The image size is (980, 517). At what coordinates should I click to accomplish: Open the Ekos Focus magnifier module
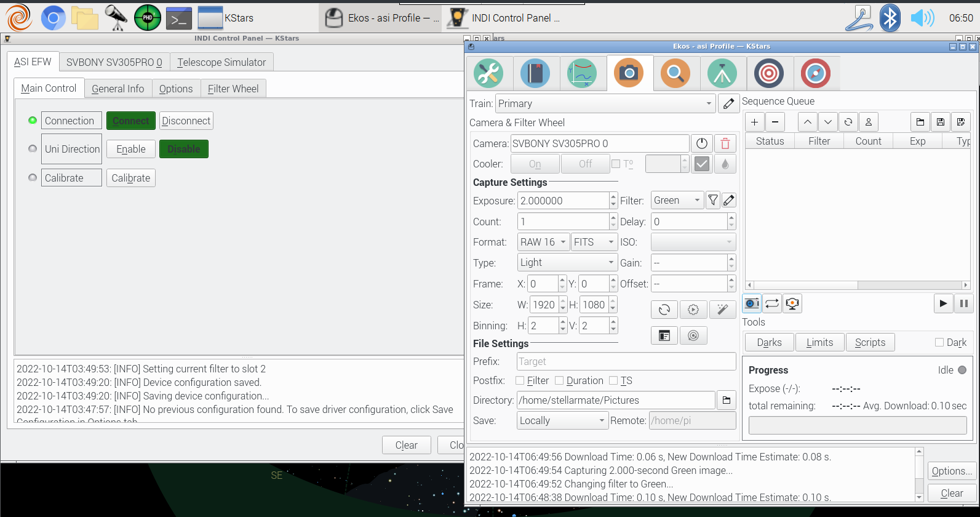click(x=675, y=73)
